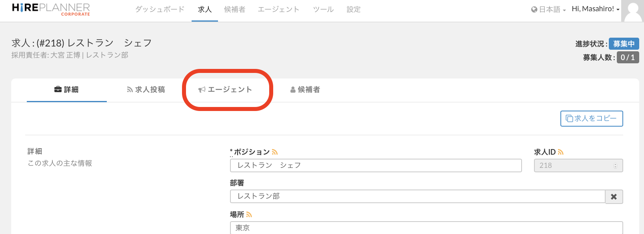Click RSS icon next to ポジション label
Image resolution: width=644 pixels, height=234 pixels.
coord(275,152)
